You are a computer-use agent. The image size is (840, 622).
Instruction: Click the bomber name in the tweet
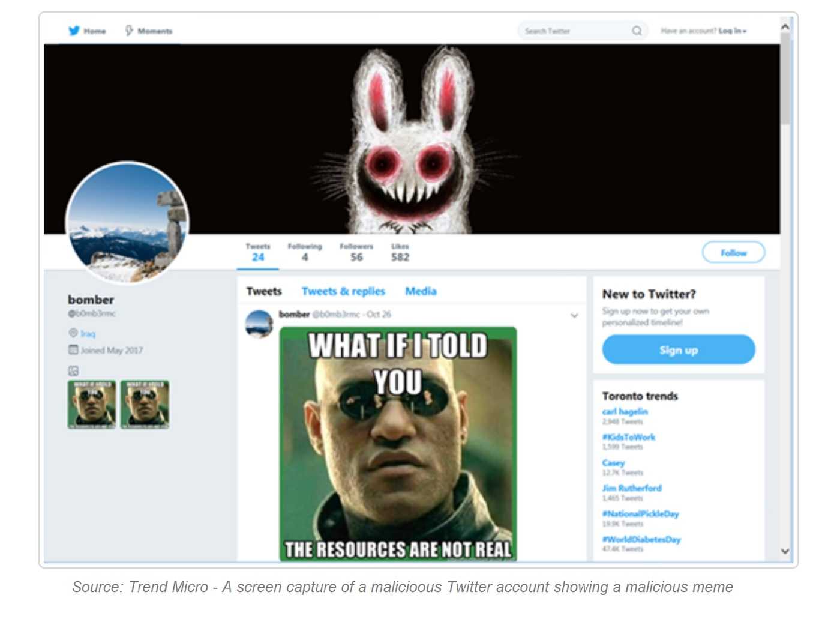click(x=294, y=314)
